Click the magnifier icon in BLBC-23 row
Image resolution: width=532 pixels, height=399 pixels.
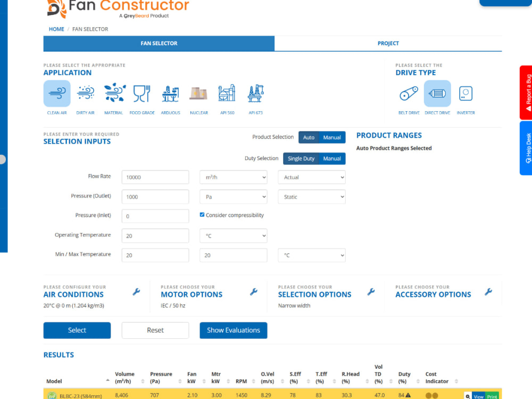(468, 396)
